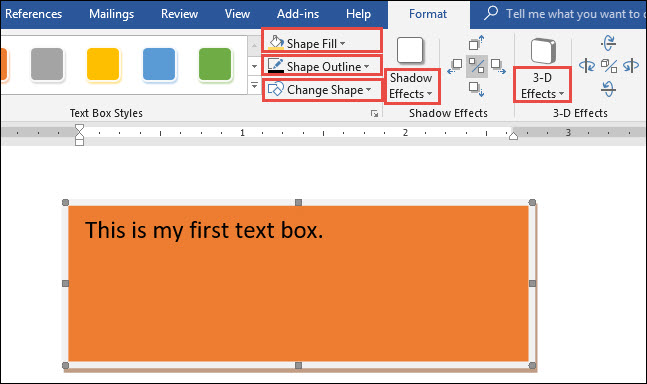Click the bottom-right corner handle of text box

(x=532, y=365)
